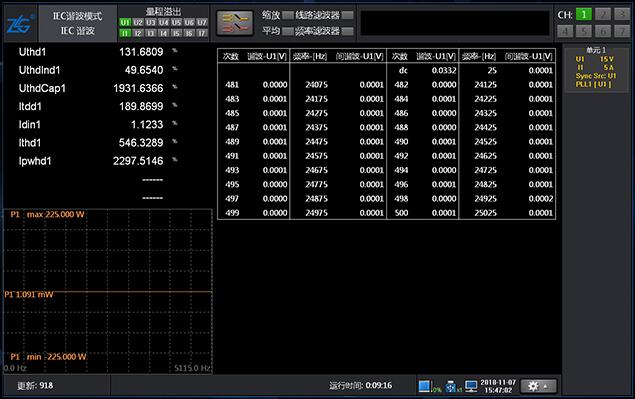Toggle the 平均 (averaging) checkbox
This screenshot has height=399, width=635.
pyautogui.click(x=288, y=31)
